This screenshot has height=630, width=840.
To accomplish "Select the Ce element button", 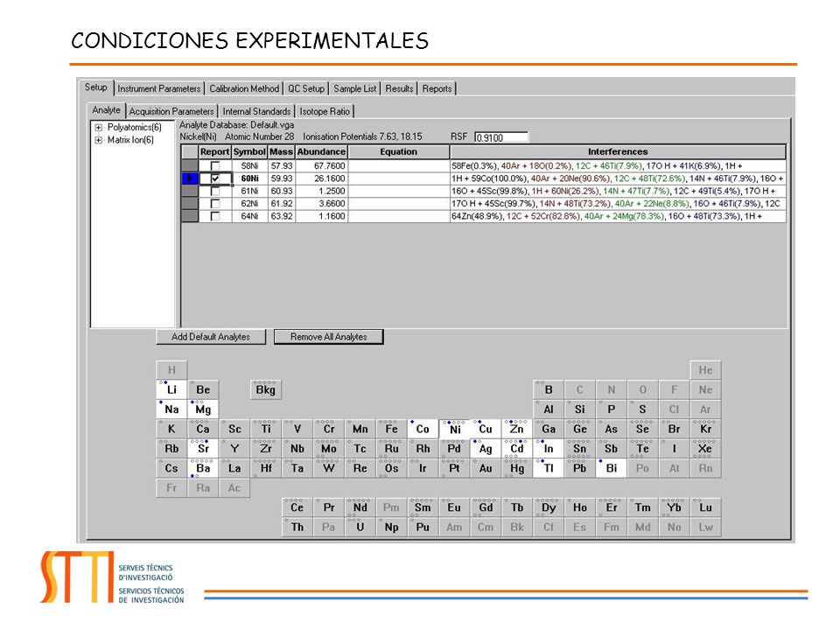I will 297,507.
